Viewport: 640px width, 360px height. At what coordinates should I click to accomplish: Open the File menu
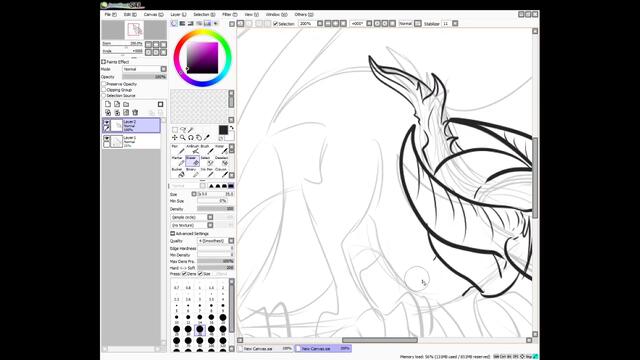coord(110,14)
